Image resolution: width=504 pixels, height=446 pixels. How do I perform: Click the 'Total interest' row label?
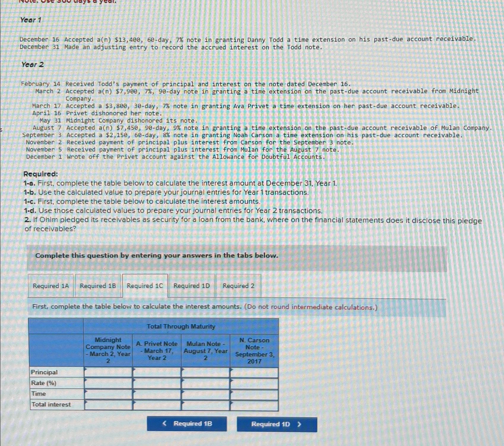pos(51,404)
